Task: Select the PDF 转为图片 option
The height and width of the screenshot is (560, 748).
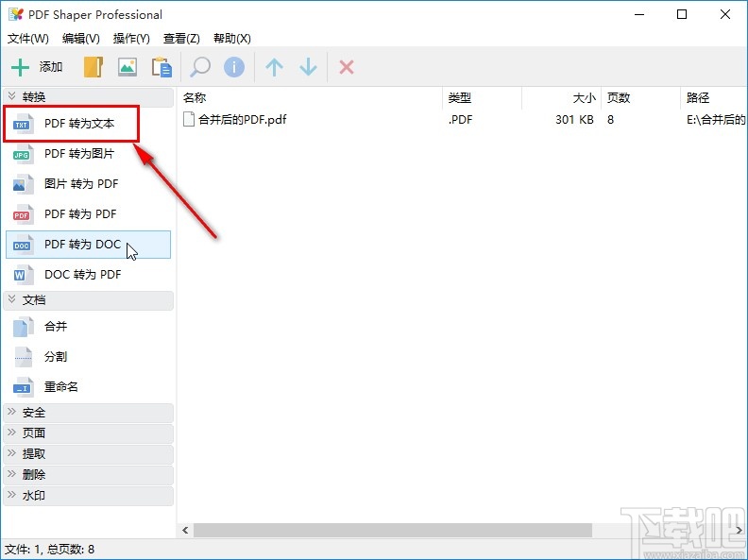Action: 88,154
